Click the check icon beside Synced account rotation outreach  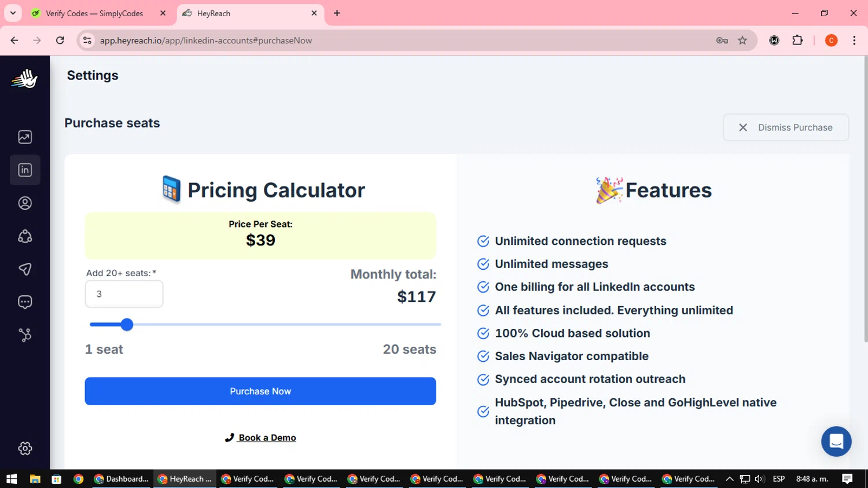point(483,380)
